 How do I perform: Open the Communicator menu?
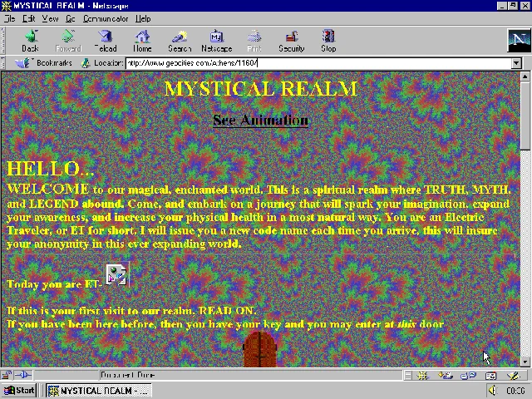[x=106, y=18]
